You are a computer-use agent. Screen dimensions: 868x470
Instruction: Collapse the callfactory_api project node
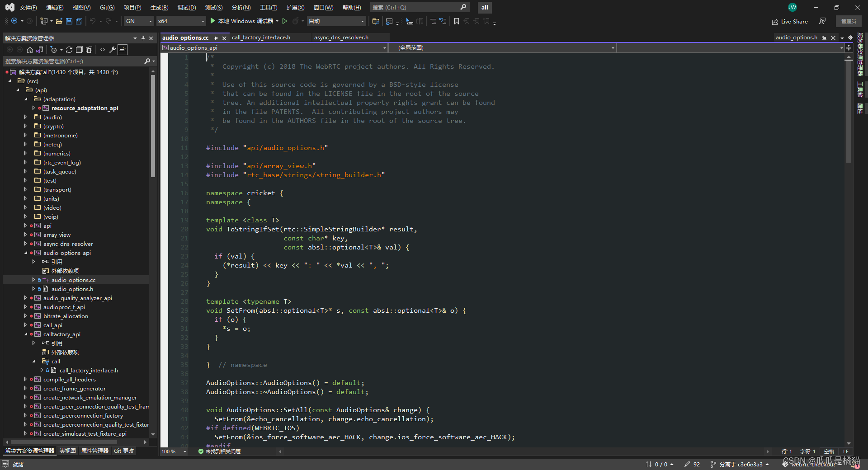(25, 334)
